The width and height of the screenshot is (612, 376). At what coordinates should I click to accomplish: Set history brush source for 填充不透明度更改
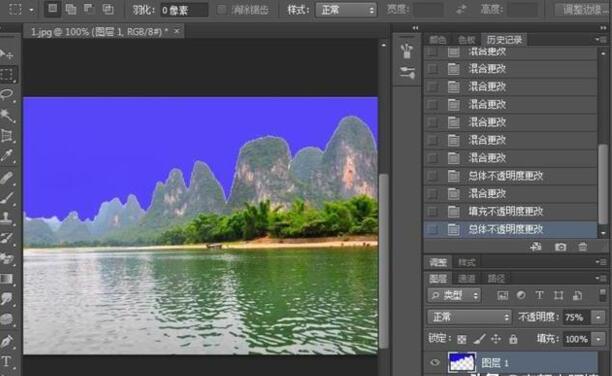click(x=432, y=212)
